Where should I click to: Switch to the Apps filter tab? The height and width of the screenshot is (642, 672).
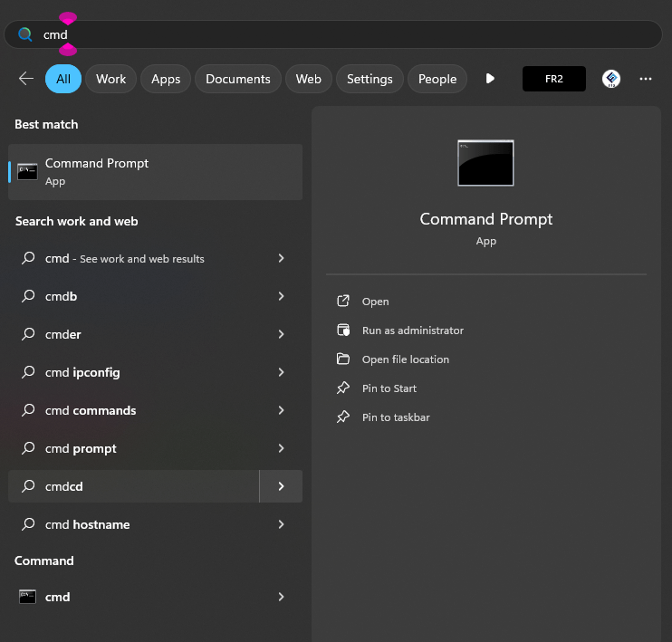coord(166,79)
